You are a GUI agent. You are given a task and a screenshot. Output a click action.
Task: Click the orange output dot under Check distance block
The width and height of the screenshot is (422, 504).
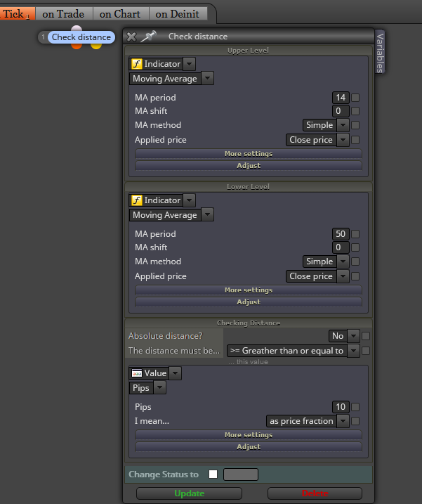(77, 46)
